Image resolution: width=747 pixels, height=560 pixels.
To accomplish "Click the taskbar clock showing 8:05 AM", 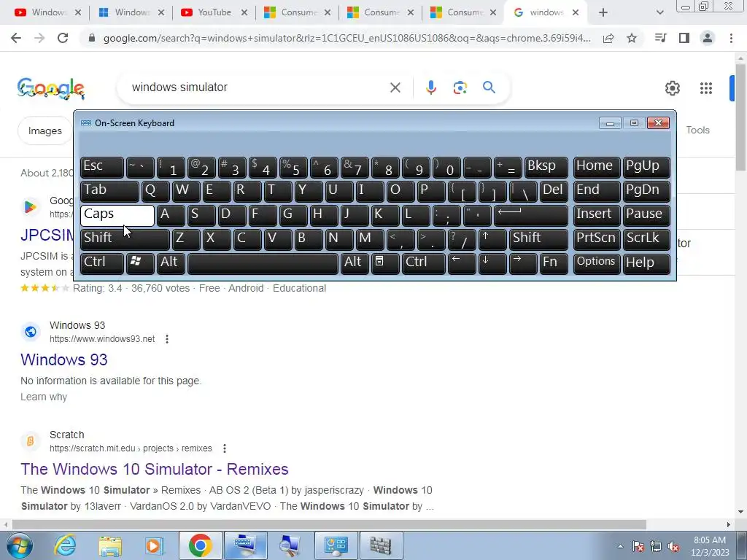I will coord(709,546).
